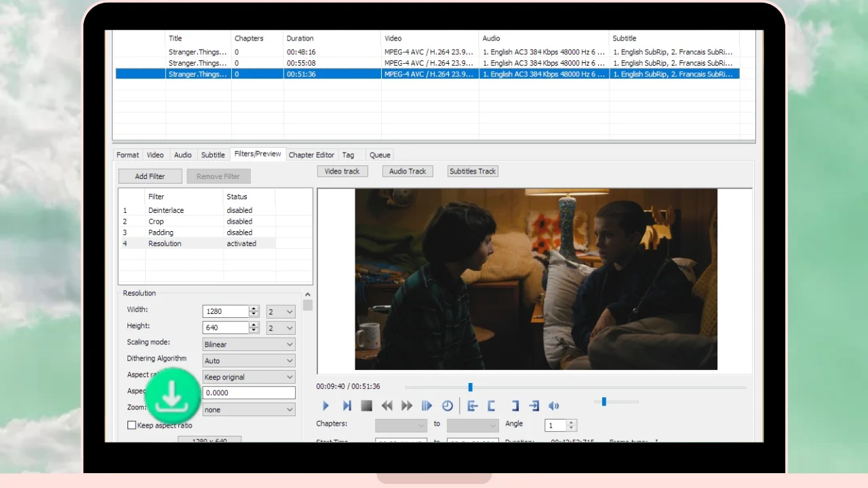Stop video preview playback
Screen dimensions: 868x488
click(x=366, y=406)
